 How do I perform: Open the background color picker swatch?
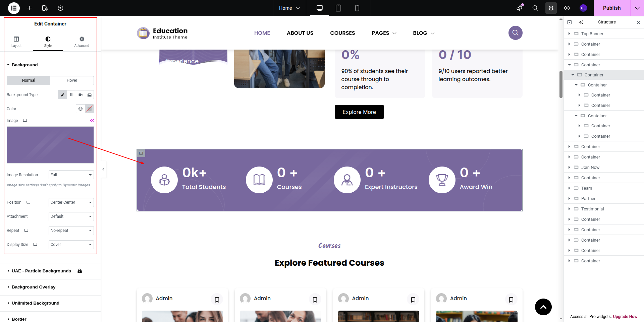point(89,109)
